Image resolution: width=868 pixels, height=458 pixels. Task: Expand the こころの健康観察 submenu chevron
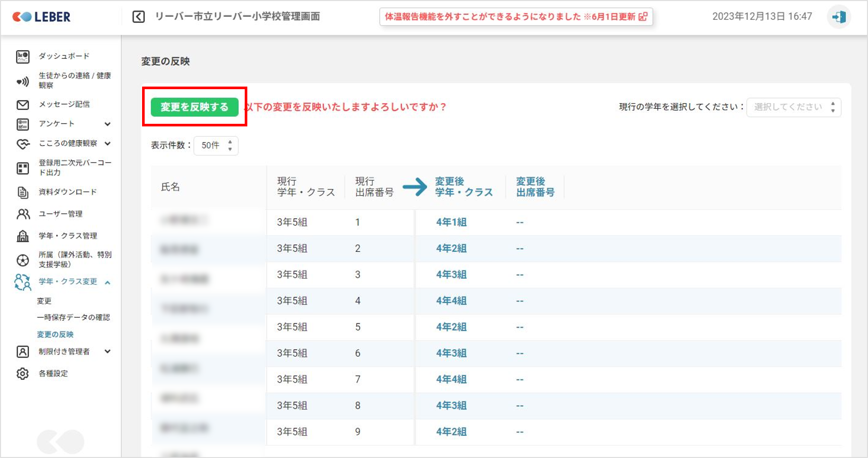[x=107, y=143]
